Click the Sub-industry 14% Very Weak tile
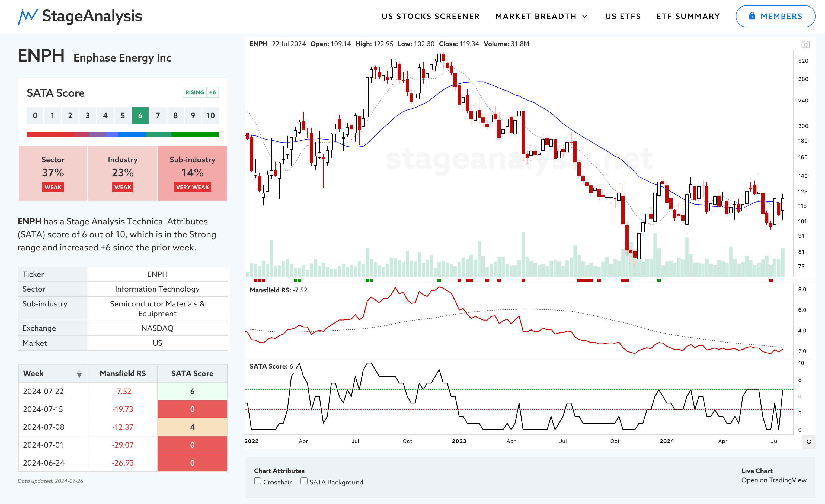This screenshot has height=504, width=825. [193, 173]
